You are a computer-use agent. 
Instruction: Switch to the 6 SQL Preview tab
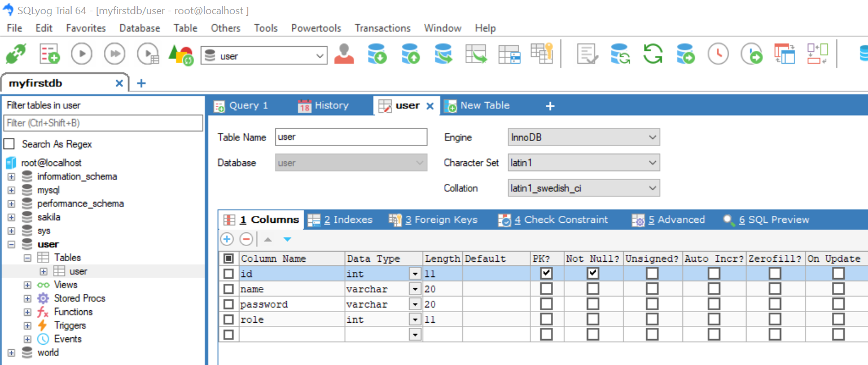[x=766, y=220]
